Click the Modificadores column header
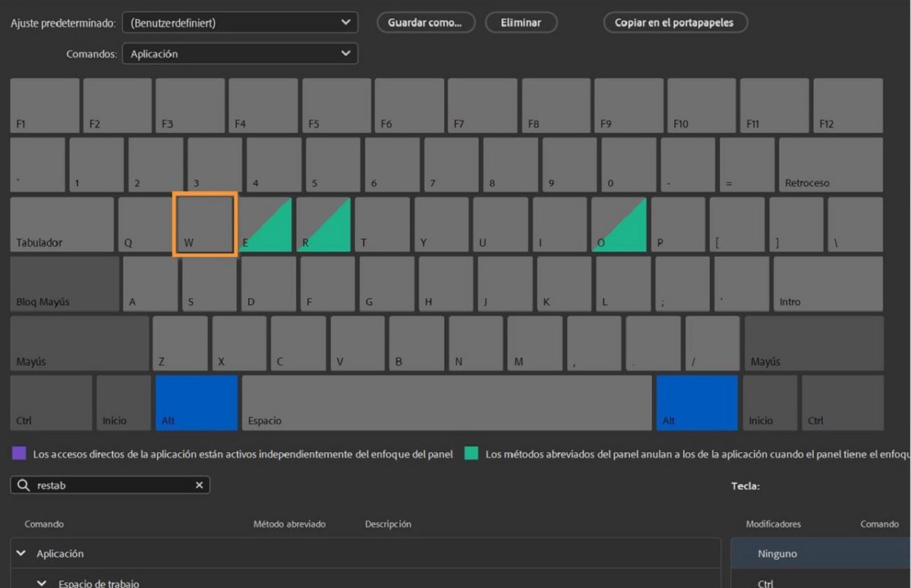 773,524
